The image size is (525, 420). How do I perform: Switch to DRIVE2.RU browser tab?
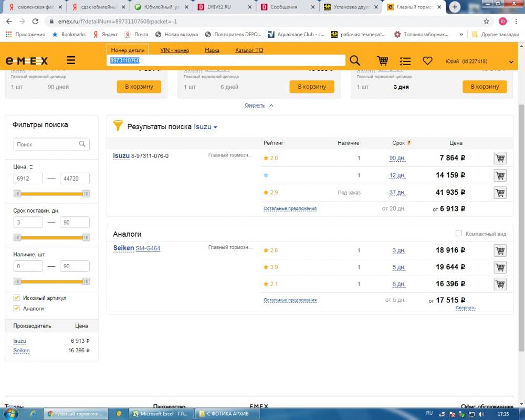point(224,7)
